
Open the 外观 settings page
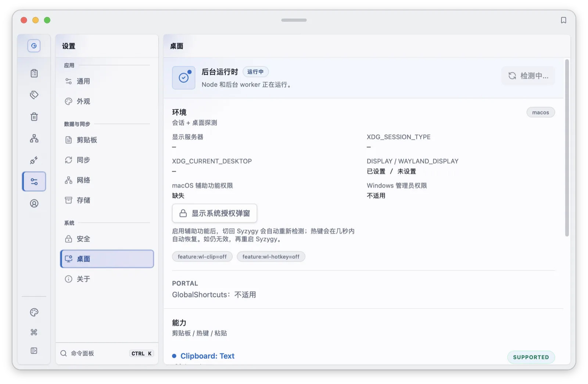[107, 101]
